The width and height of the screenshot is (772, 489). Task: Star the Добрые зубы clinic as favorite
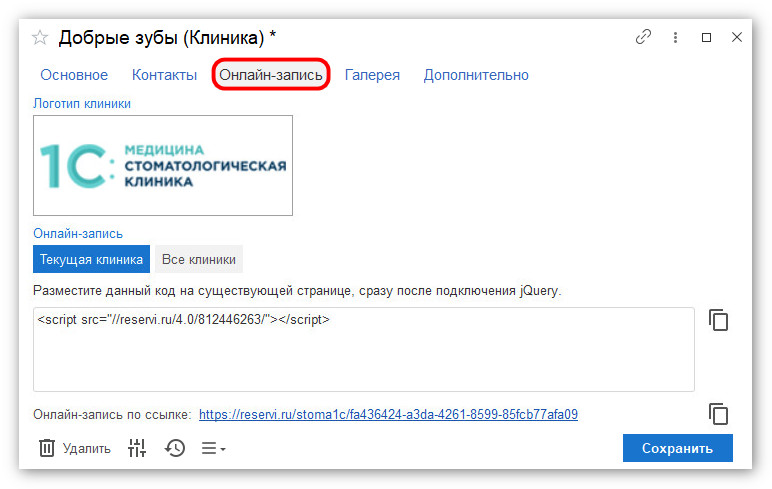tap(40, 37)
